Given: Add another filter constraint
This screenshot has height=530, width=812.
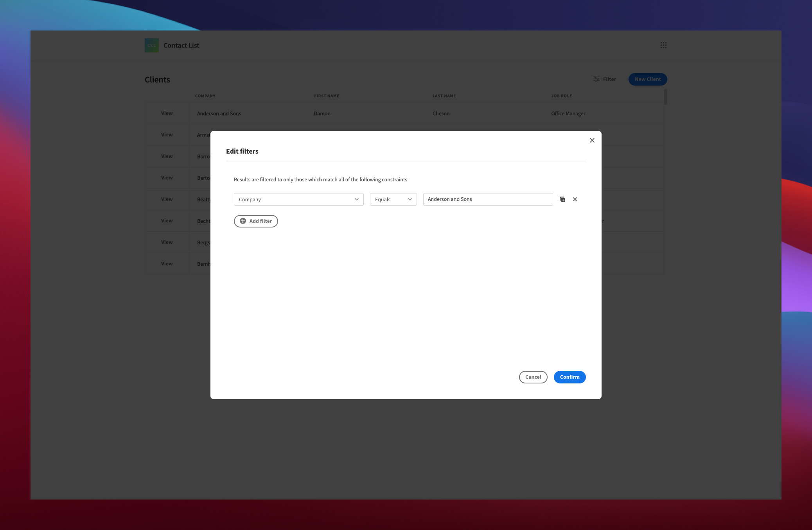Looking at the screenshot, I should (x=256, y=221).
